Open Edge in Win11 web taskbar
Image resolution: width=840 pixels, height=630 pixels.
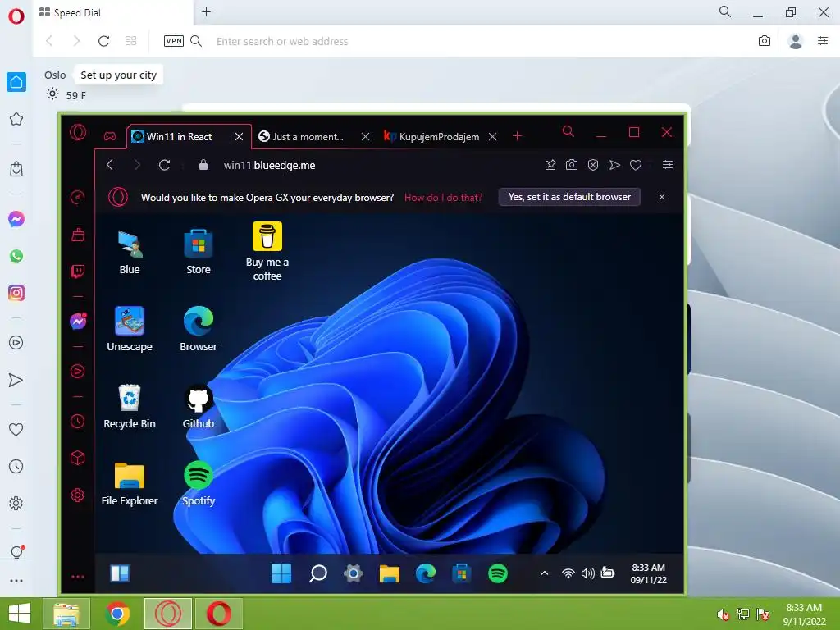coord(426,573)
